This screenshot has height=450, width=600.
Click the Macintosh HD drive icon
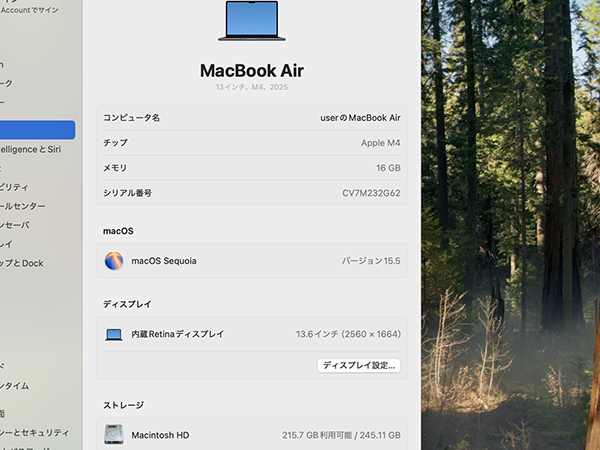pos(114,435)
